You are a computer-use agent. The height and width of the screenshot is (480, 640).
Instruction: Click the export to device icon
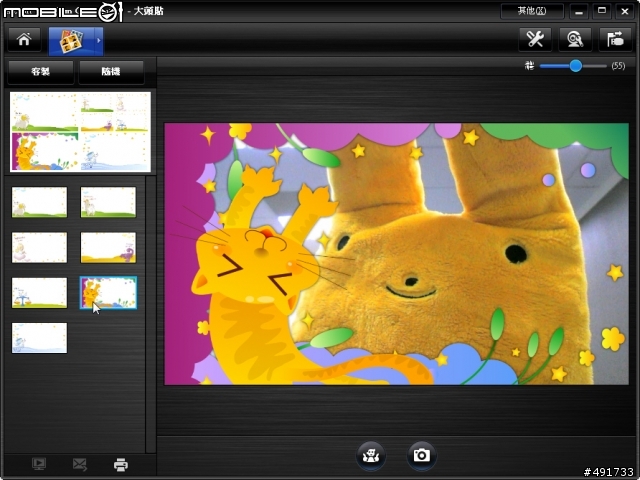click(615, 40)
